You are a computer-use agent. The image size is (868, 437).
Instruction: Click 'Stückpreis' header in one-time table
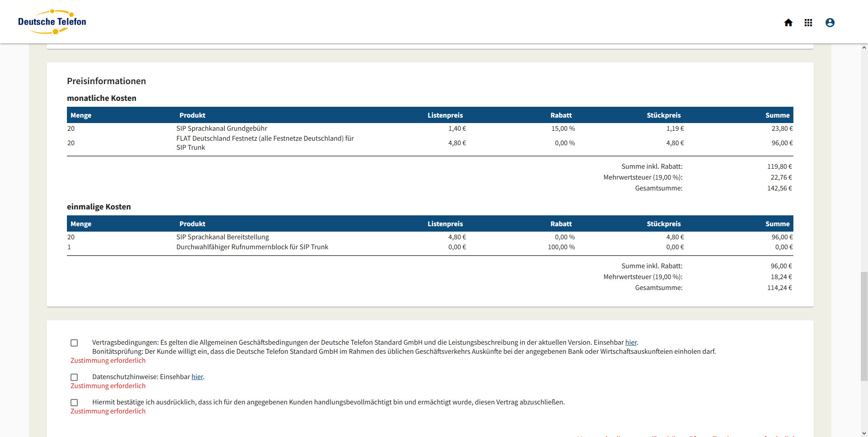coord(664,224)
